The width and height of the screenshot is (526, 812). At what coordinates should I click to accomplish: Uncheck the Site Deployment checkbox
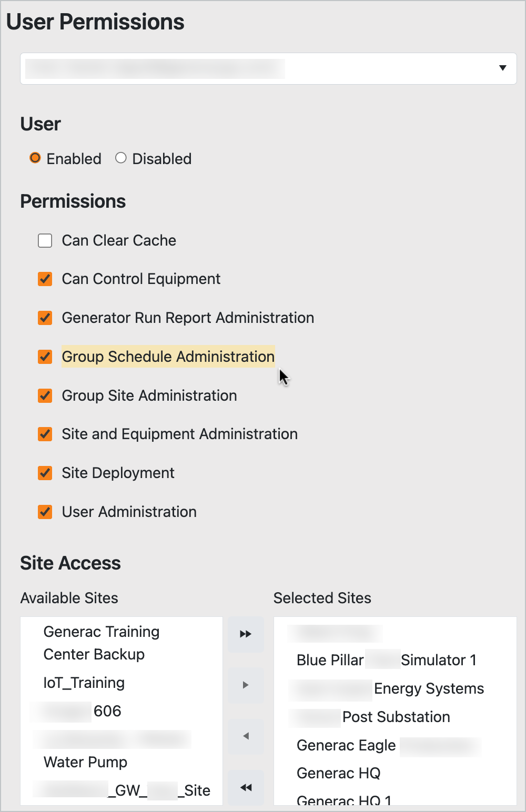tap(45, 473)
